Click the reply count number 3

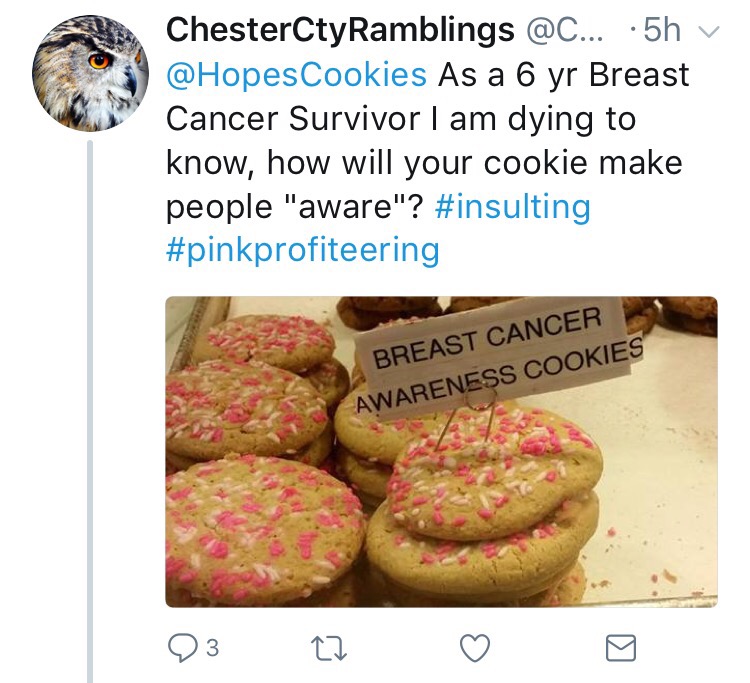pos(212,649)
